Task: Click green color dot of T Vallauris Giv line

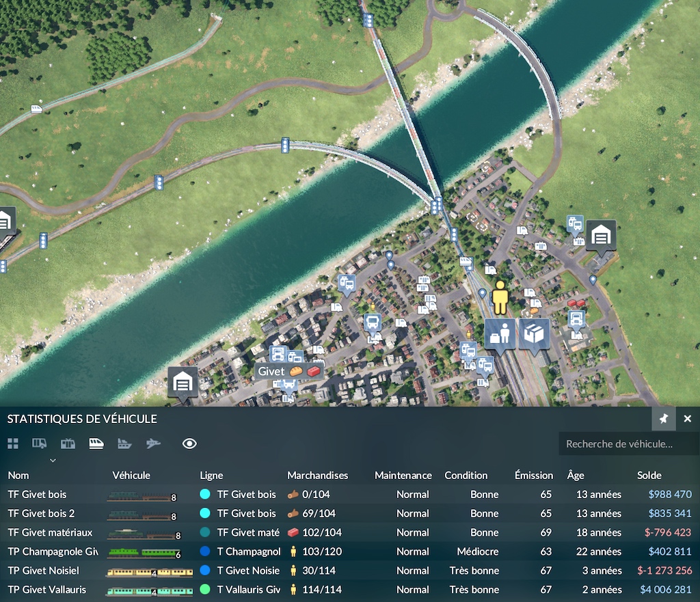Action: (205, 589)
